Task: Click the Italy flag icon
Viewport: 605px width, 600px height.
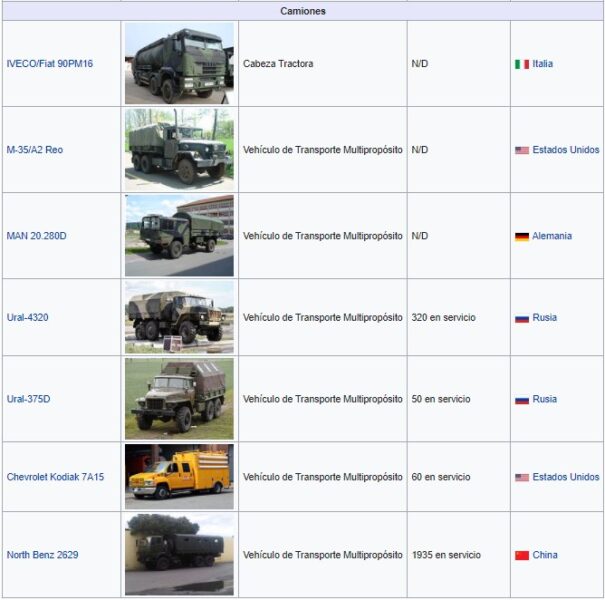Action: click(522, 64)
